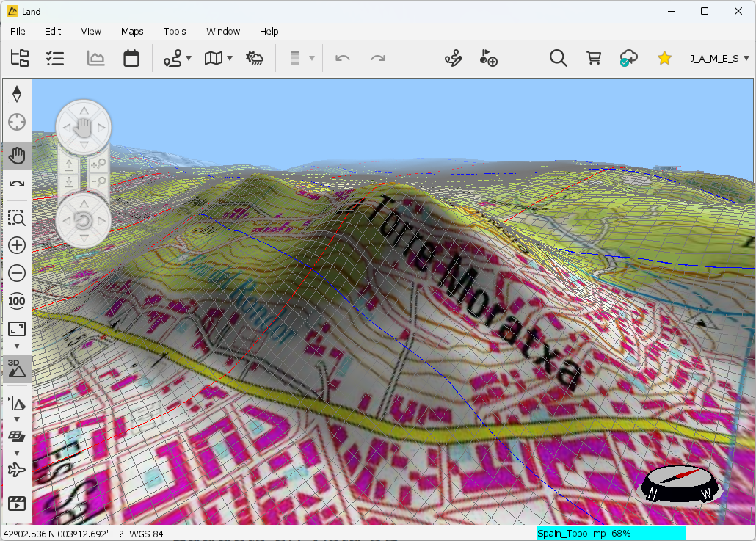This screenshot has width=756, height=541.
Task: Show the elevation graph panel
Action: click(x=96, y=58)
